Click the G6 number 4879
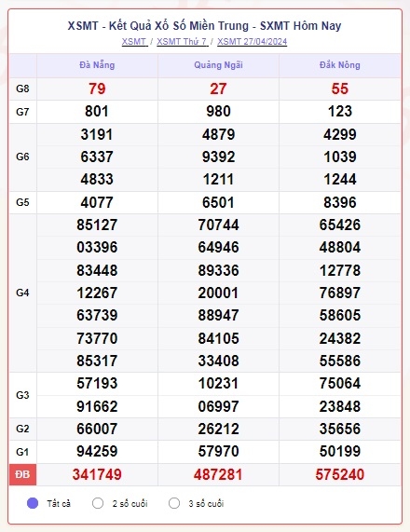 coord(218,134)
